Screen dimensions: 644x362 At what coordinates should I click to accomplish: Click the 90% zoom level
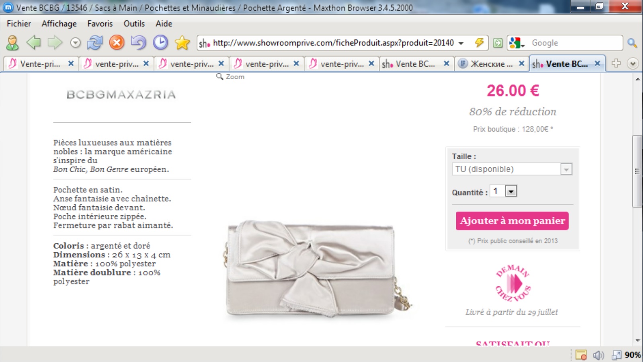633,355
